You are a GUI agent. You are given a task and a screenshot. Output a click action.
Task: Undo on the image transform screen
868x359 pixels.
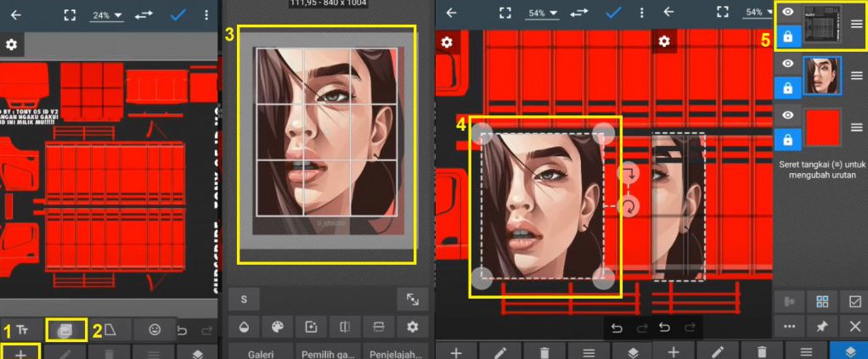coord(616,328)
